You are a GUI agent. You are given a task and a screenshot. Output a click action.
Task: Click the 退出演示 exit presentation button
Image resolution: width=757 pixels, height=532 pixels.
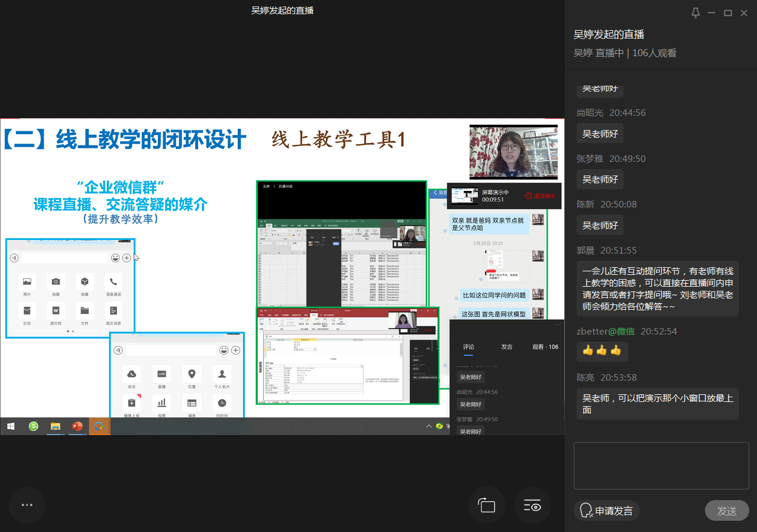(540, 196)
